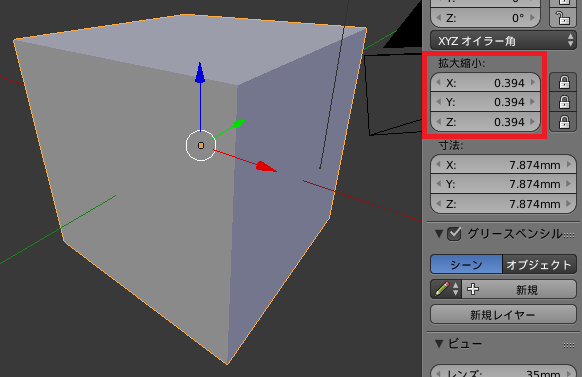Open the XYZ オイラー角 rotation mode dropdown
Image resolution: width=582 pixels, height=377 pixels.
tap(503, 40)
